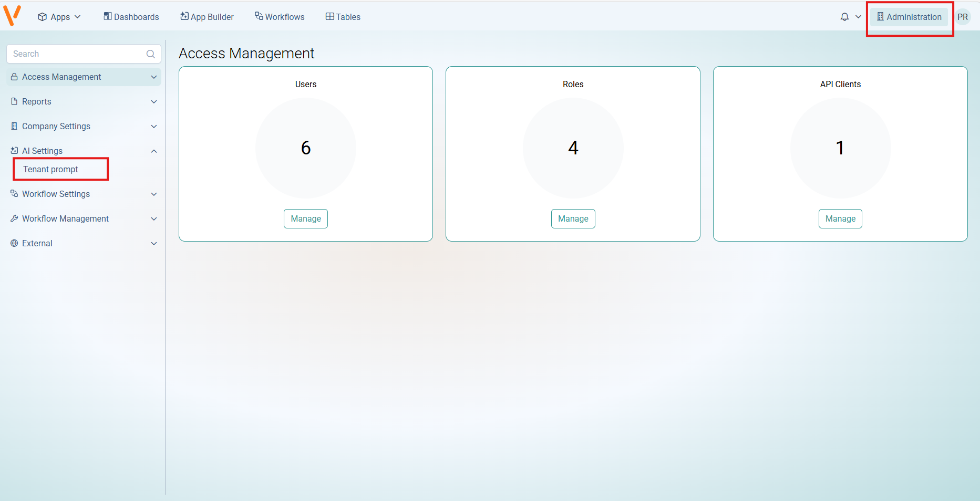Screen dimensions: 980x501
Task: Click the Access Management lock icon
Action: click(14, 77)
